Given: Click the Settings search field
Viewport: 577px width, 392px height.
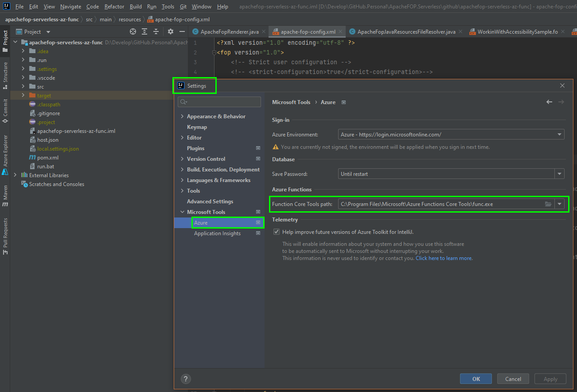Looking at the screenshot, I should pyautogui.click(x=219, y=102).
